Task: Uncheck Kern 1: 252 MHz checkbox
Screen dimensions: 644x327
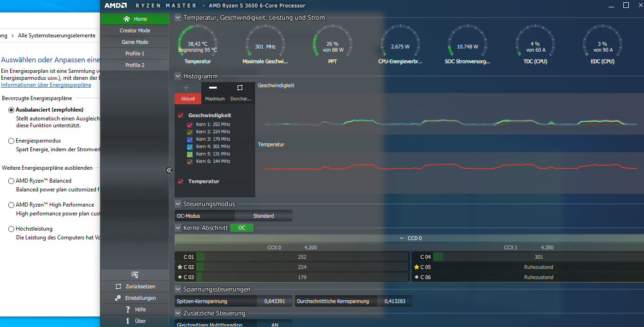Action: coord(189,125)
